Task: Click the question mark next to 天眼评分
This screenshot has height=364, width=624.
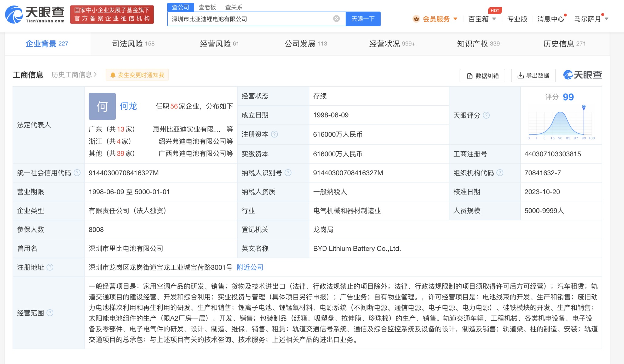Action: coord(487,115)
